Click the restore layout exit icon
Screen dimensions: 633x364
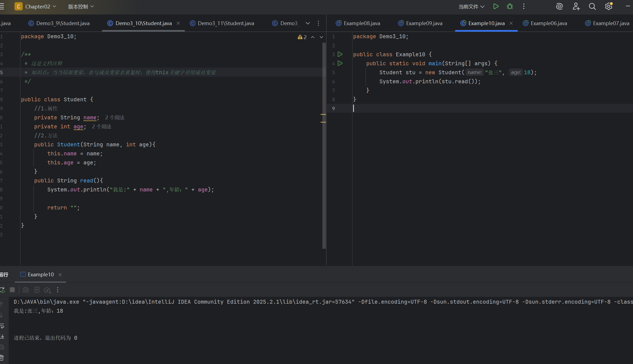click(x=37, y=290)
